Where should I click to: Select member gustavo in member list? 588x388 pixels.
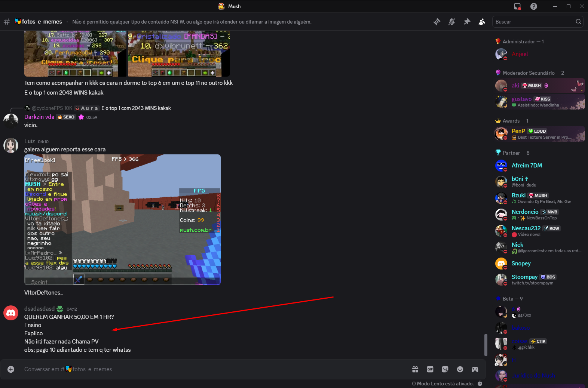tap(540, 102)
